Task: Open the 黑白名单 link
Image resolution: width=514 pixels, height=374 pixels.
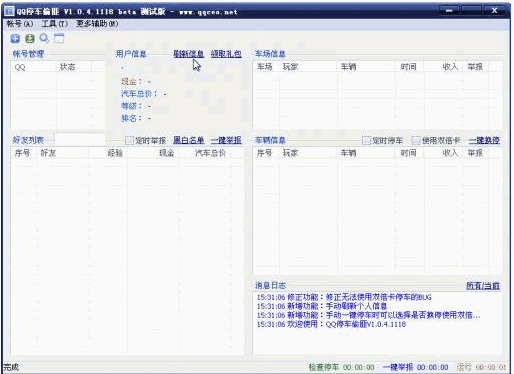Action: pos(188,140)
